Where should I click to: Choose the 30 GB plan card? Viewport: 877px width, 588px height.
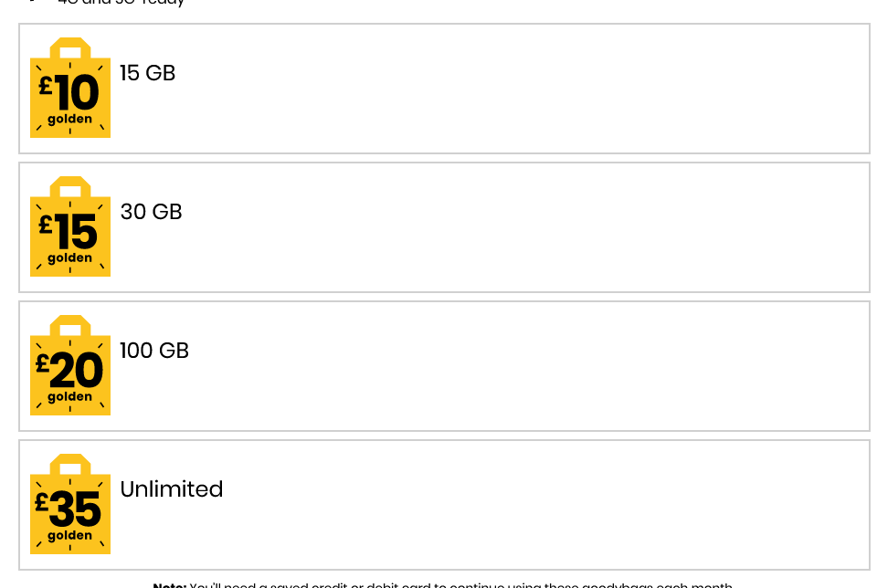(x=444, y=227)
